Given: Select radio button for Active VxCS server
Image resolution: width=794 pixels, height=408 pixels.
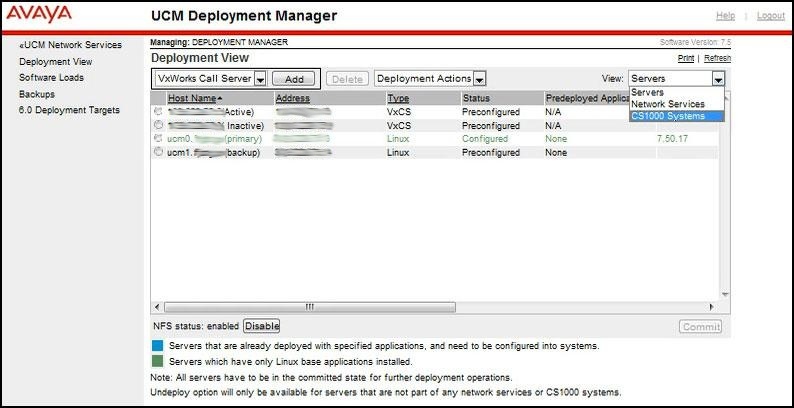Looking at the screenshot, I should 158,111.
